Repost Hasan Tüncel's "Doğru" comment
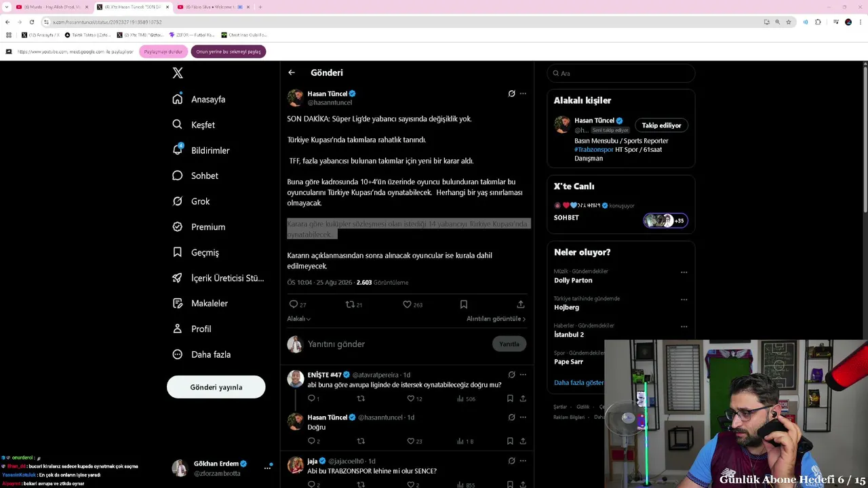 (361, 441)
